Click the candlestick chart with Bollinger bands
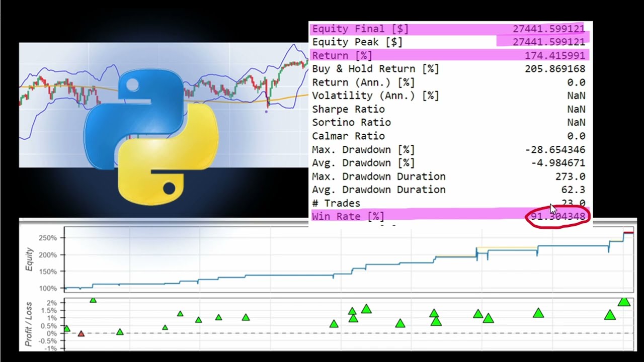The height and width of the screenshot is (362, 644). (164, 105)
